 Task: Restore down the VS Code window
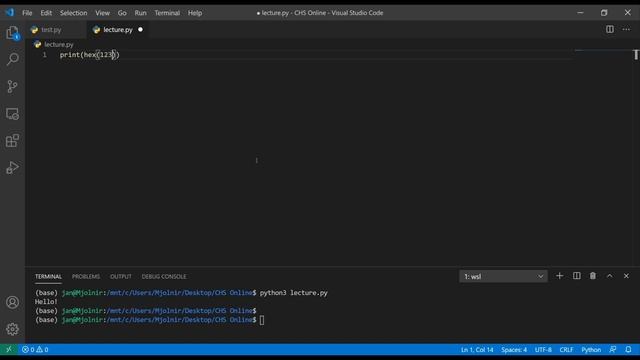click(604, 13)
